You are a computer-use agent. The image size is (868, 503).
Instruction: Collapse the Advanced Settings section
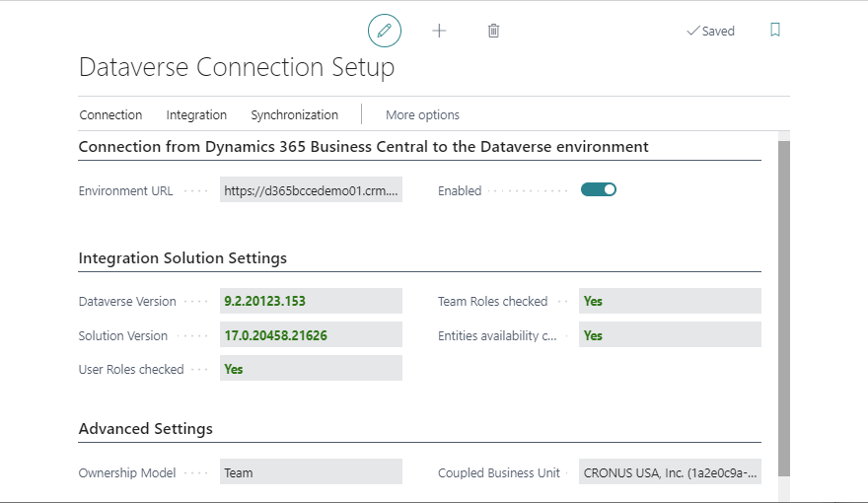coord(146,429)
